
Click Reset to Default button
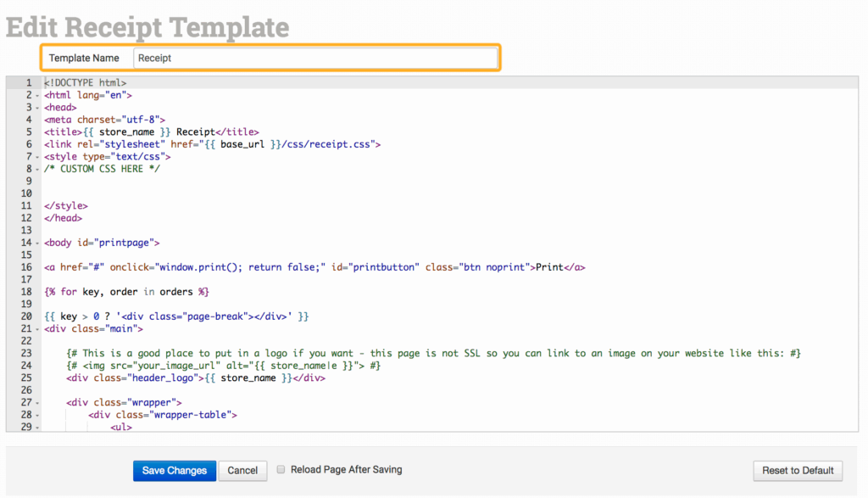click(798, 471)
